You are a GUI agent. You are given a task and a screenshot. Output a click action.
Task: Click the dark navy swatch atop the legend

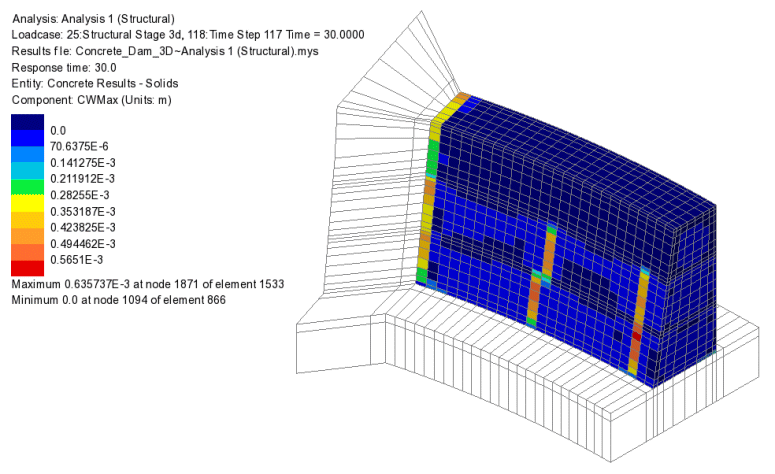tap(27, 123)
